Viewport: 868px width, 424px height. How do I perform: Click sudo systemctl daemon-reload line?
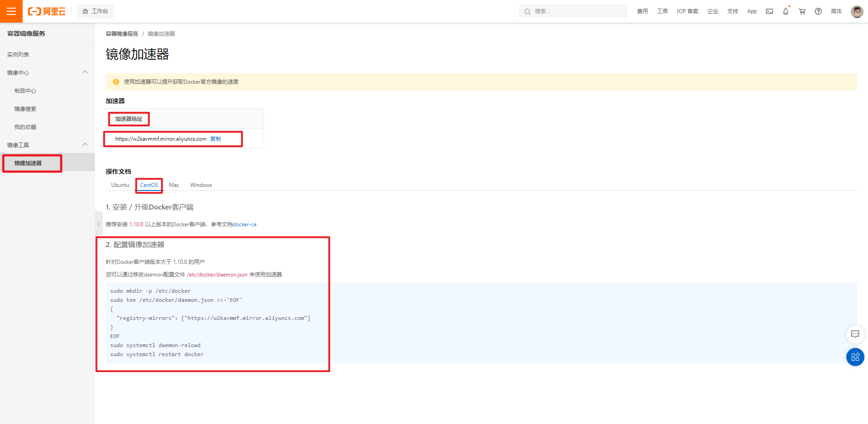coord(156,345)
